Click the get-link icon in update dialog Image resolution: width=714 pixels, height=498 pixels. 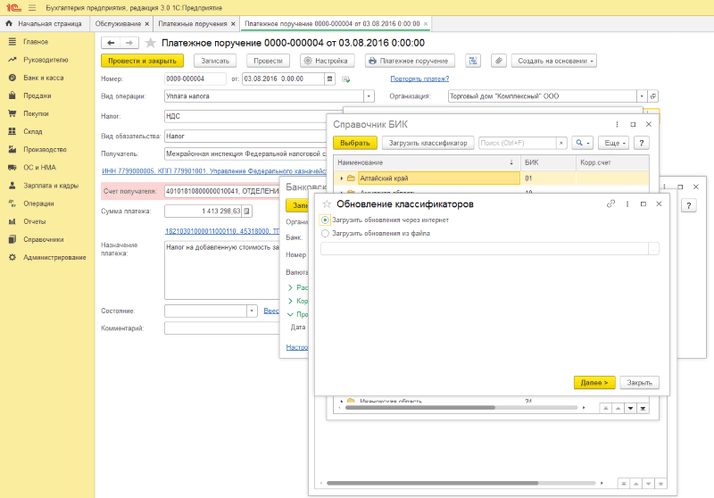(x=610, y=204)
